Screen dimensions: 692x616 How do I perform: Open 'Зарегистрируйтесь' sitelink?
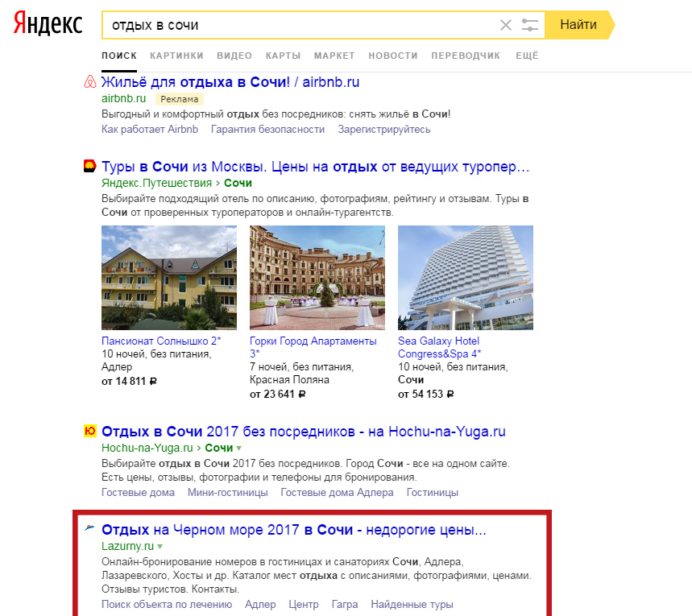tap(384, 130)
